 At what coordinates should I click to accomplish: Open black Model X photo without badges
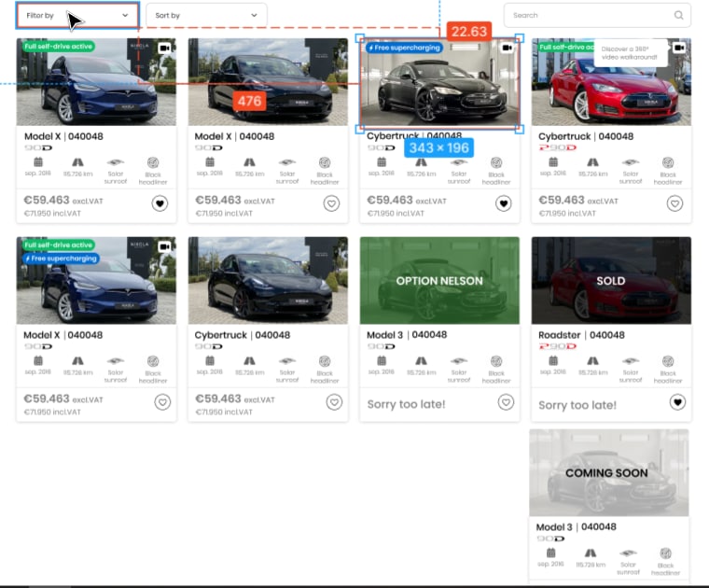coord(268,82)
